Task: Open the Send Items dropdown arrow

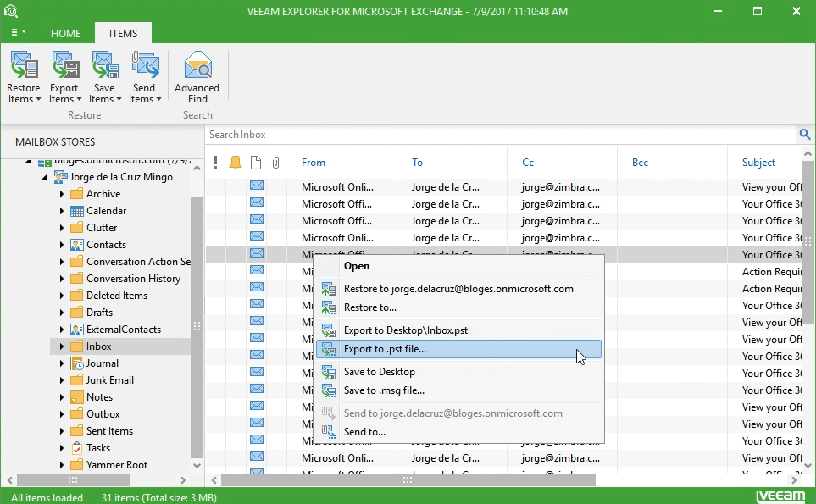Action: (158, 99)
